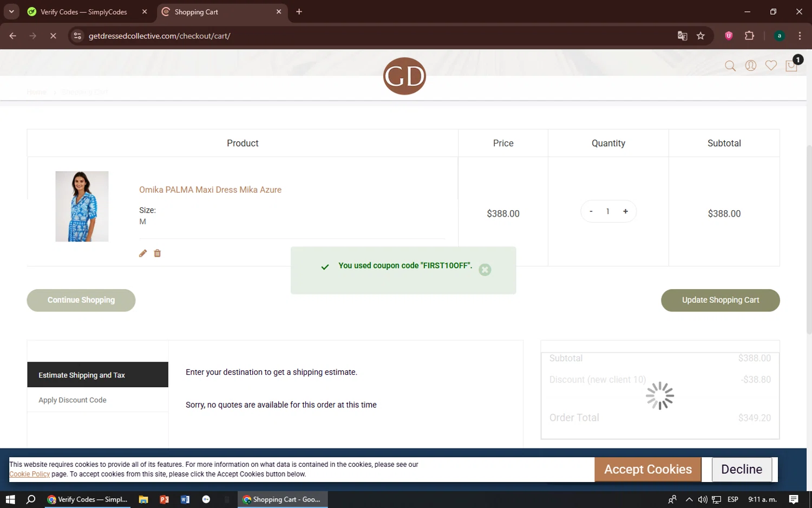The width and height of the screenshot is (812, 508).
Task: Edit the Omika dress item with pencil icon
Action: 143,253
